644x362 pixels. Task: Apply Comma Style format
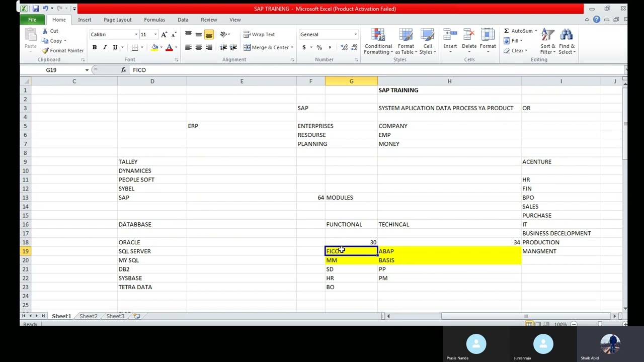[x=330, y=47]
